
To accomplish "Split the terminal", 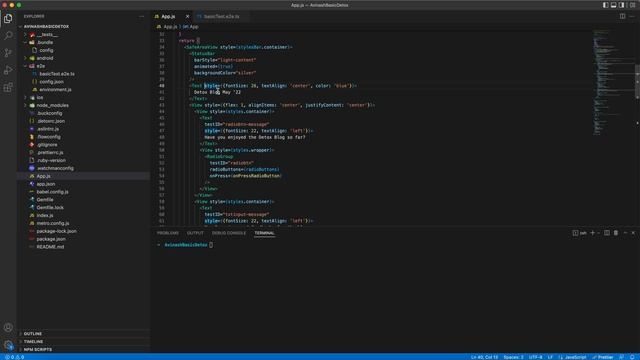I will [607, 233].
